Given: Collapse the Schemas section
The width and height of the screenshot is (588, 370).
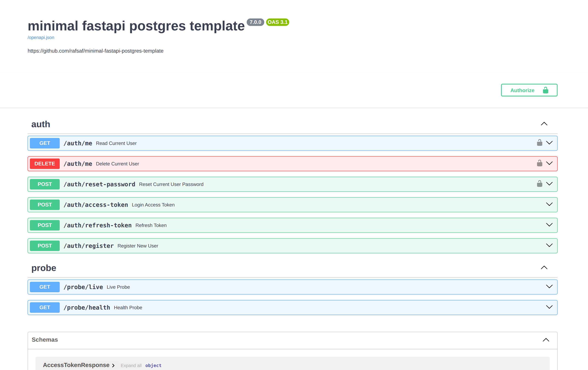Looking at the screenshot, I should click(546, 340).
